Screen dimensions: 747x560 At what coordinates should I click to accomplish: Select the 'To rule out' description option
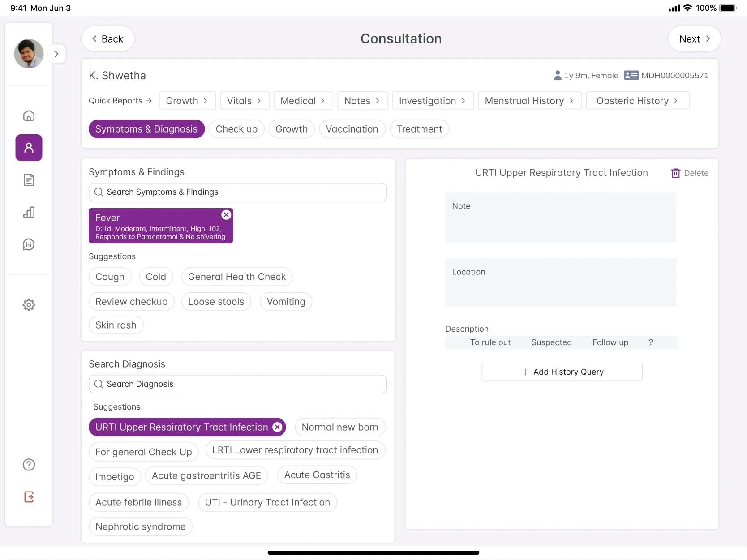pos(490,342)
